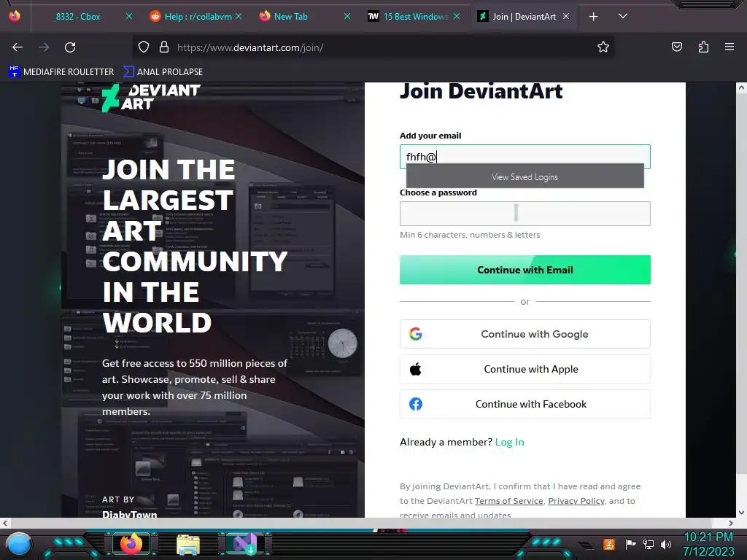Reload the DeviantArt join page
The width and height of the screenshot is (747, 560).
pos(70,47)
